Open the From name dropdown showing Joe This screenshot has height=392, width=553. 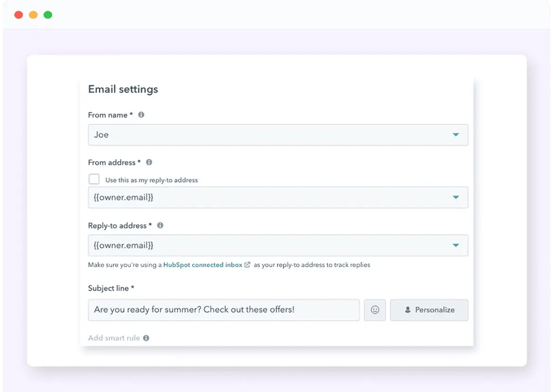pos(456,134)
